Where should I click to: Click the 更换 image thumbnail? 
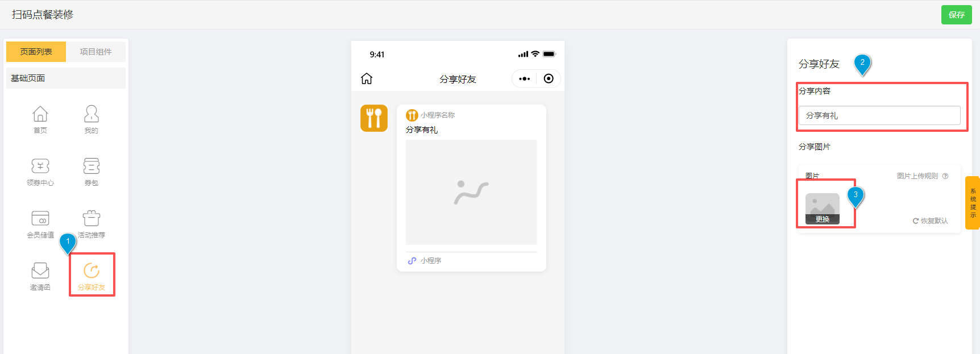pos(823,209)
